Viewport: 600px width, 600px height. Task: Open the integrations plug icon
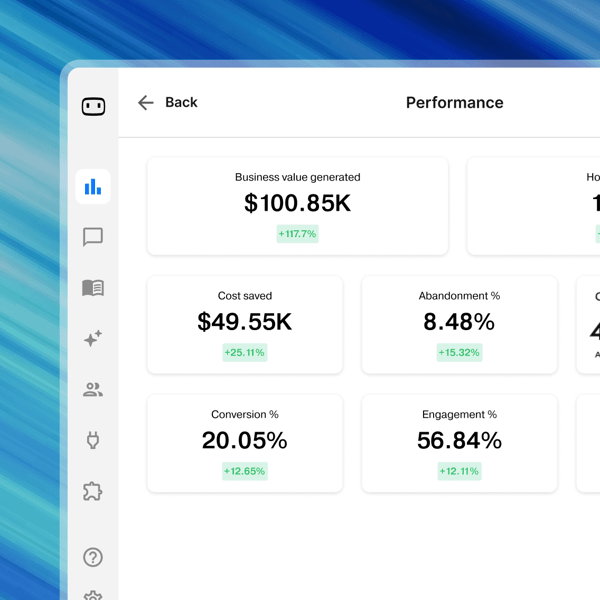coord(93,440)
